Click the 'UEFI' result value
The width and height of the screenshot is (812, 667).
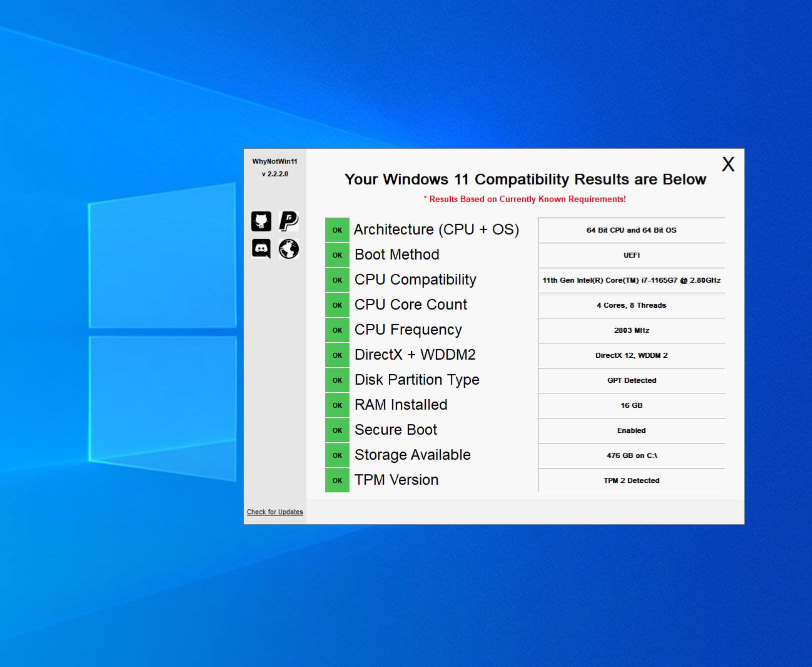tap(631, 255)
